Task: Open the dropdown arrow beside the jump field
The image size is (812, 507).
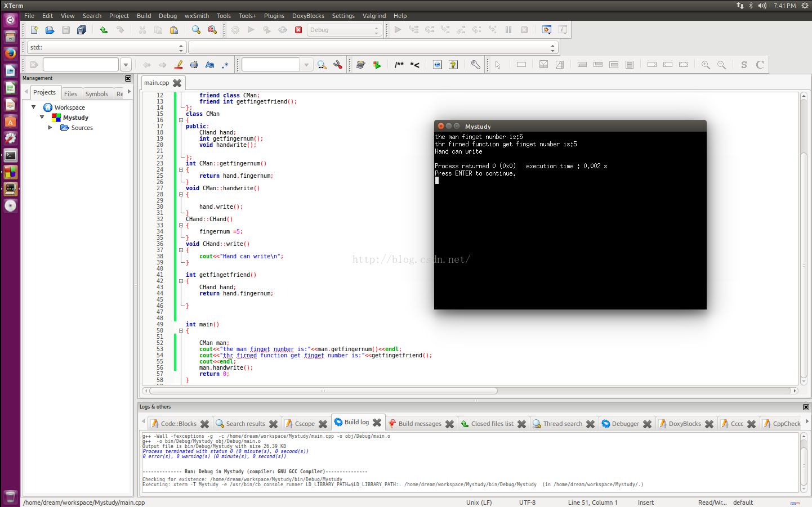Action: click(126, 65)
